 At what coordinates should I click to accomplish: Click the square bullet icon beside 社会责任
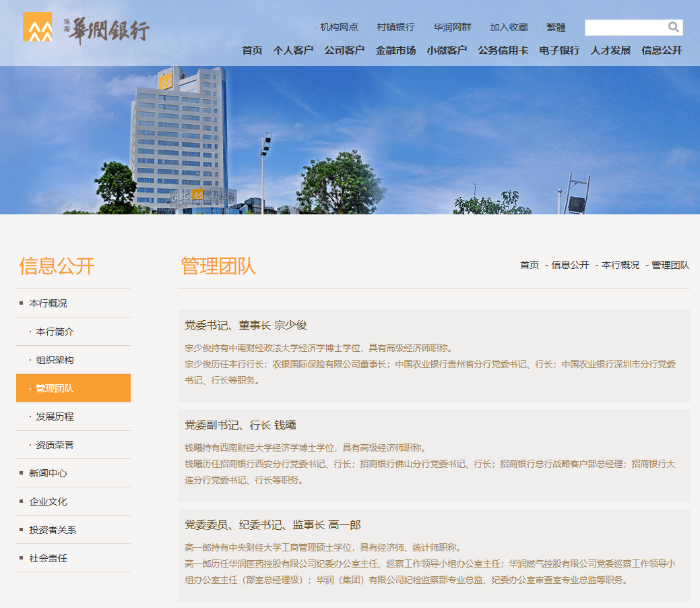coord(22,558)
